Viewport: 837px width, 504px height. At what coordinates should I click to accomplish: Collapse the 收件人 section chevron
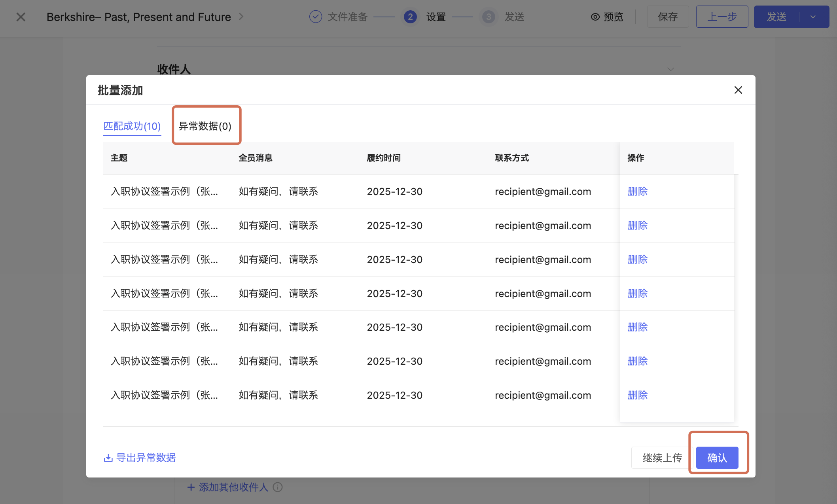pyautogui.click(x=670, y=69)
